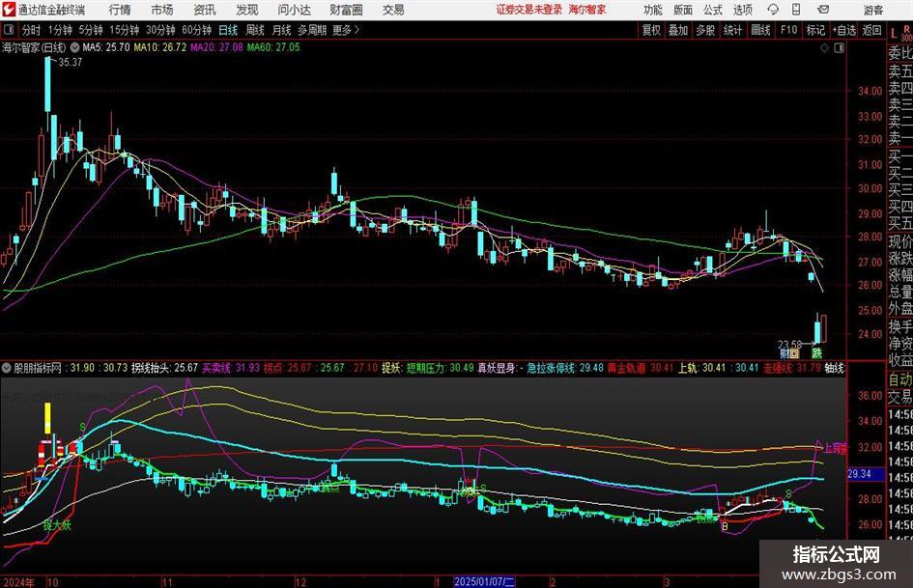This screenshot has width=913, height=588.
Task: Expand the 股朋指标网 indicator settings arrow
Action: tap(7, 368)
